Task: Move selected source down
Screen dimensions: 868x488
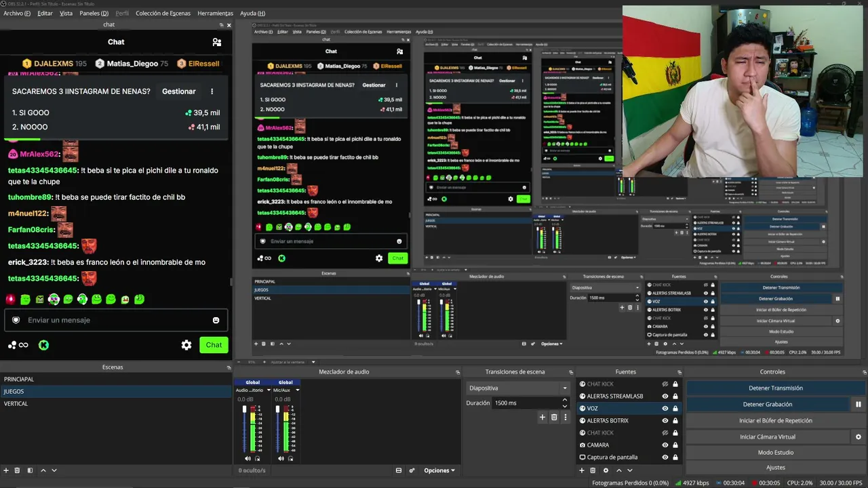Action: pos(629,470)
